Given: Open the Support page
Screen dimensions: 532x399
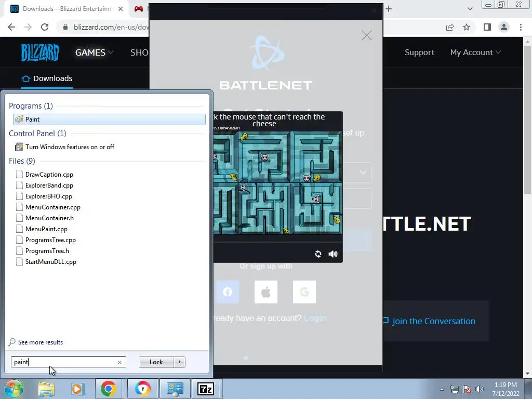Looking at the screenshot, I should [419, 52].
